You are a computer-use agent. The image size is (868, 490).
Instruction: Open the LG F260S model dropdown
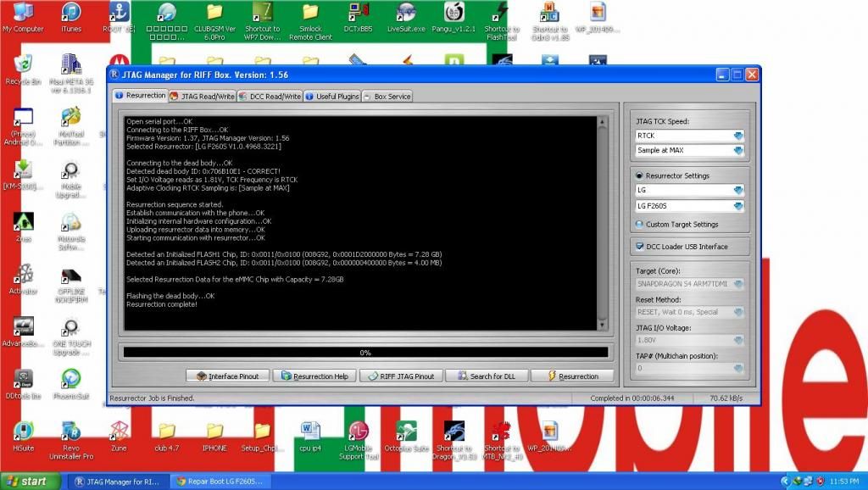(738, 206)
